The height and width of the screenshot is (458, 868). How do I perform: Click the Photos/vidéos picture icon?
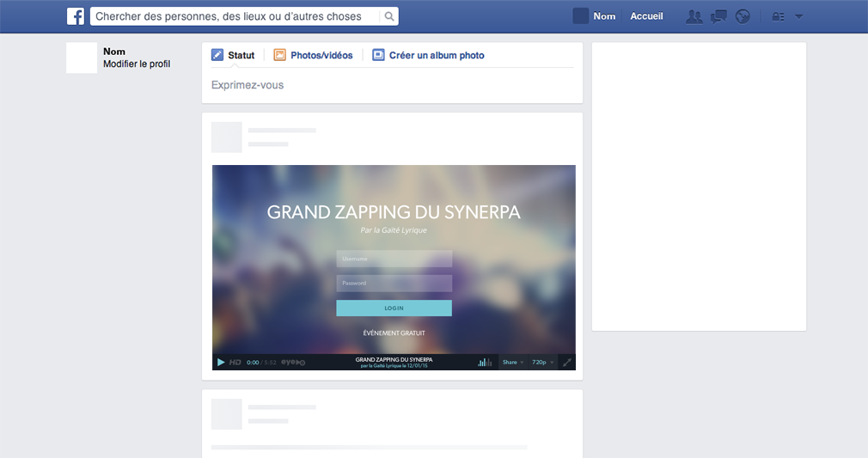(x=279, y=55)
